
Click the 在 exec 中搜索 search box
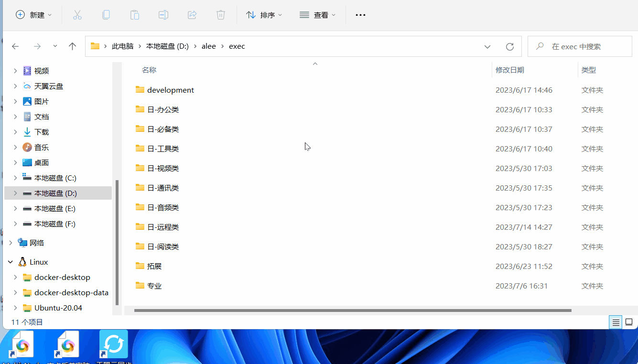(580, 46)
